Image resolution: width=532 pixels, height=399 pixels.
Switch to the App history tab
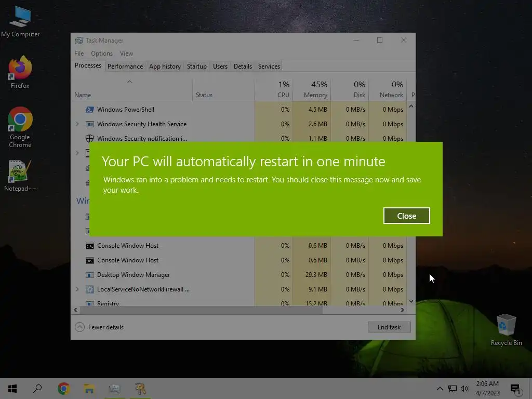(165, 66)
